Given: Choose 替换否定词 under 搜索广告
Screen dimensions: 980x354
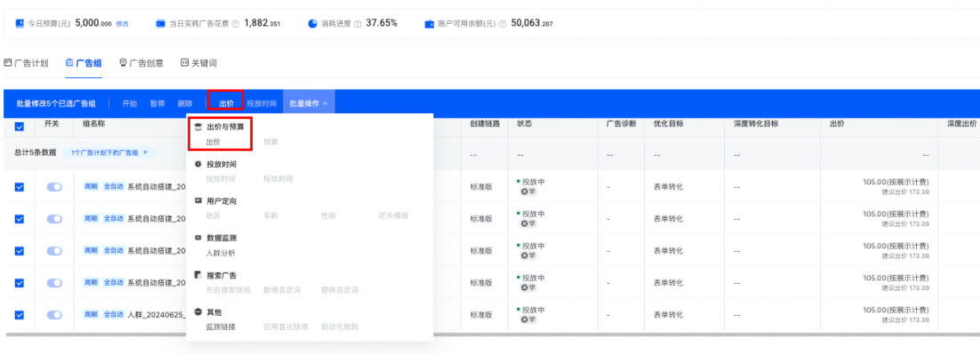Looking at the screenshot, I should (340, 290).
